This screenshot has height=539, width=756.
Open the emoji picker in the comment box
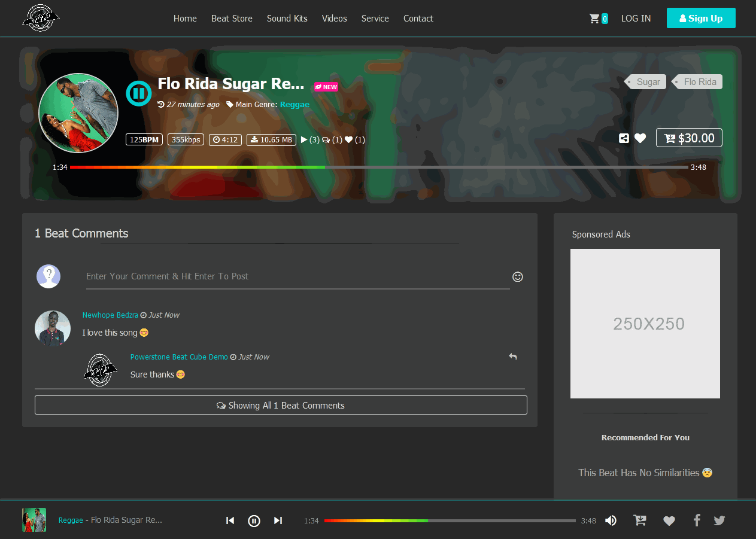(x=517, y=277)
